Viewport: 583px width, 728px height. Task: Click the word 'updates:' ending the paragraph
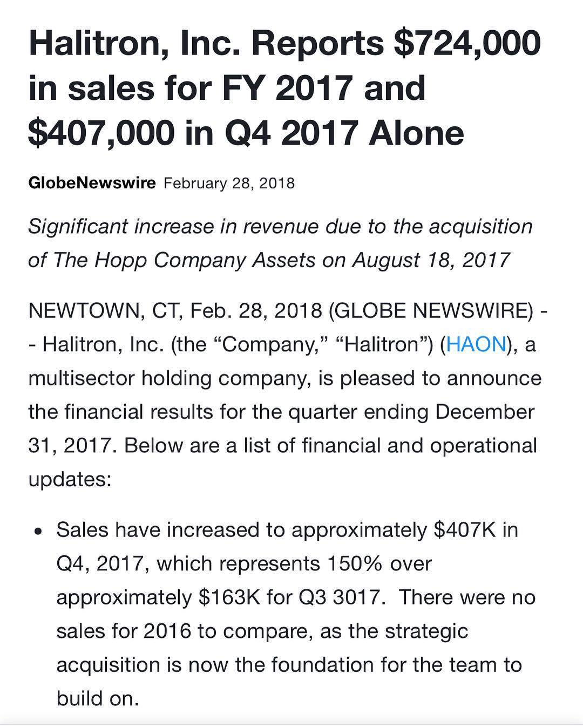[x=70, y=479]
